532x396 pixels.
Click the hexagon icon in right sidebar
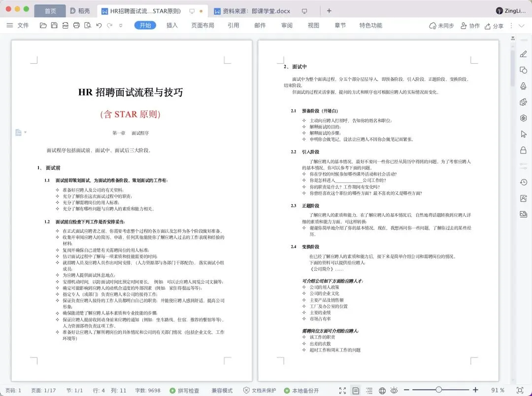point(524,118)
